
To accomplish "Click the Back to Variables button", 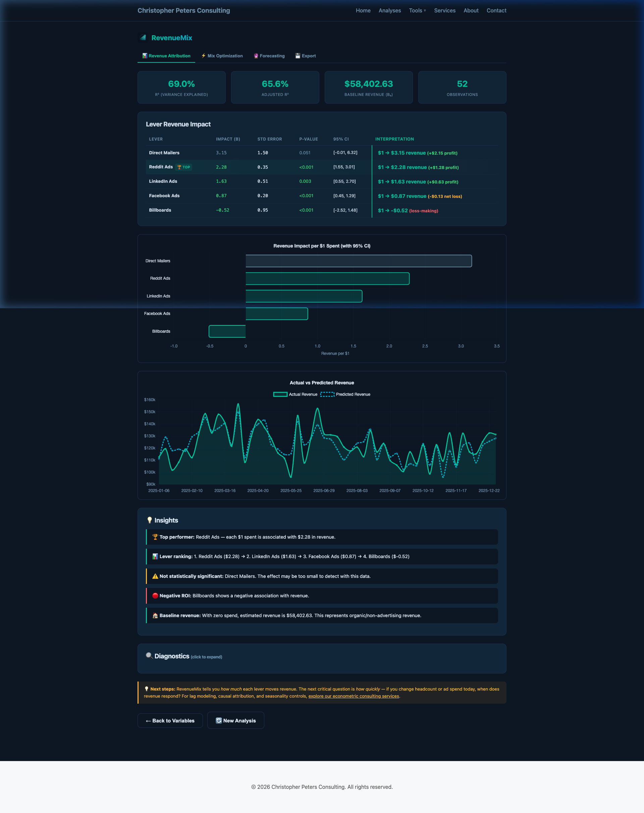I will (170, 720).
